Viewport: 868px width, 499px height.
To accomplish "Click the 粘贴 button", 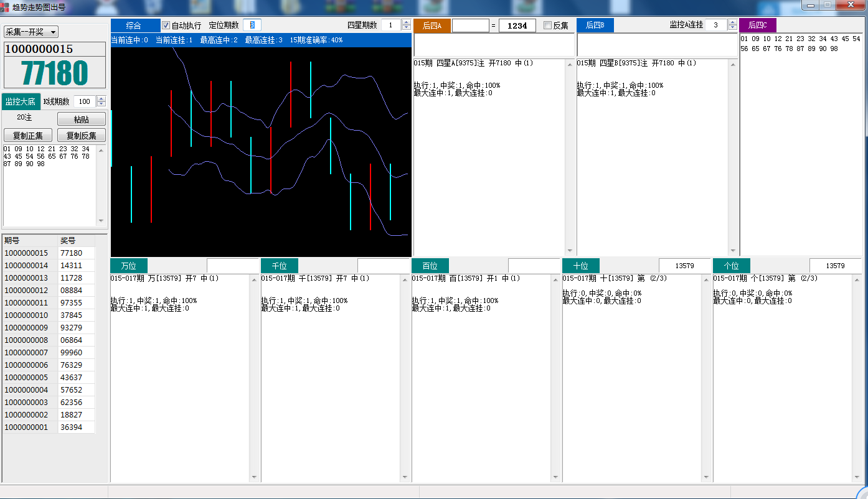I will (x=81, y=119).
